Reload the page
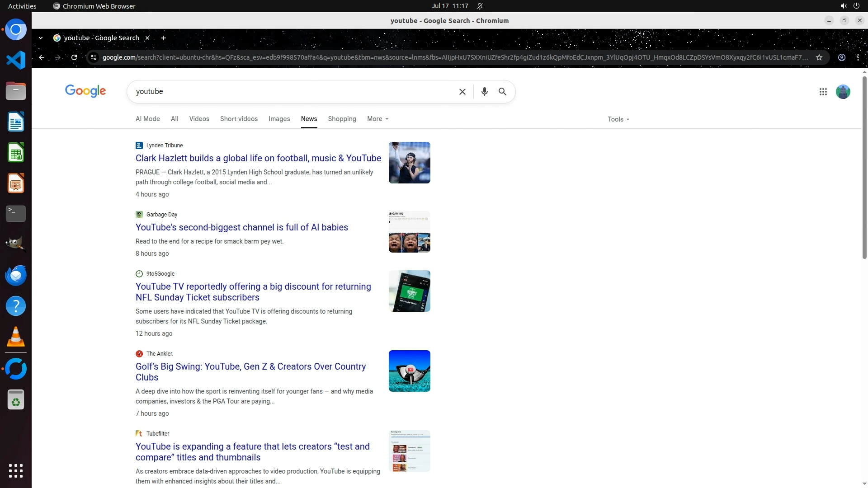Image resolution: width=868 pixels, height=488 pixels. point(74,57)
